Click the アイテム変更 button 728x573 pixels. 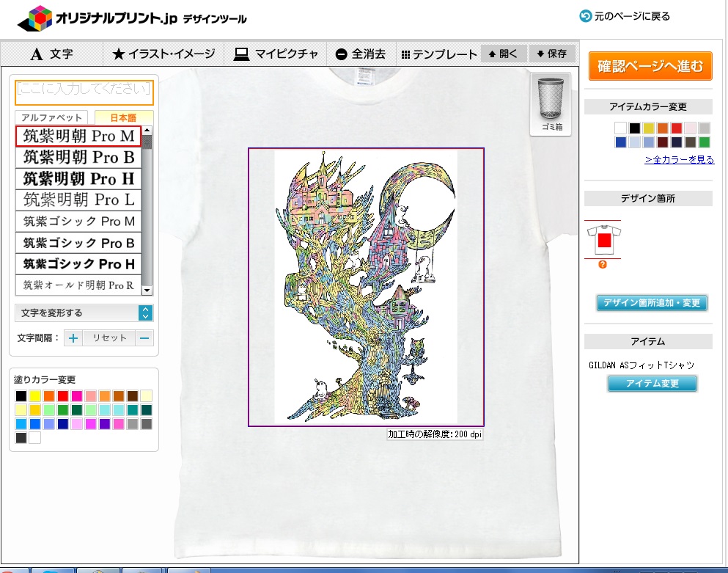[652, 384]
